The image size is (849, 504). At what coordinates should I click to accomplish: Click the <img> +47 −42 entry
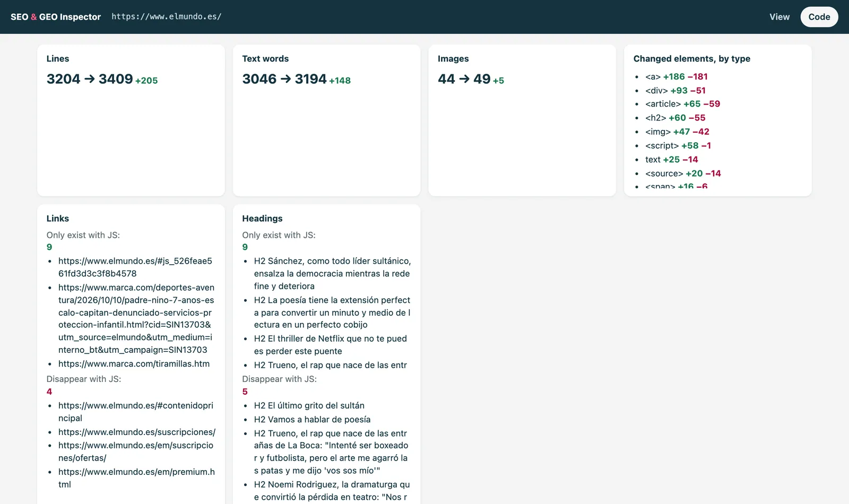(x=678, y=132)
